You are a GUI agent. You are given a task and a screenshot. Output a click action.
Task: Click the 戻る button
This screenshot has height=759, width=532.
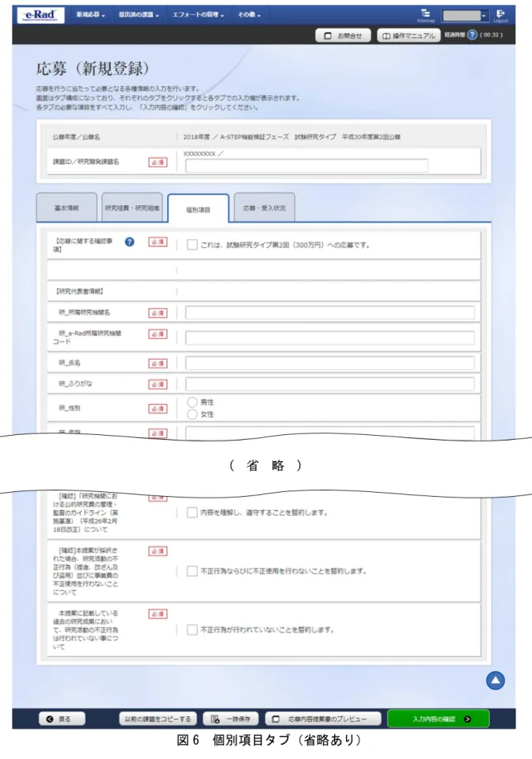(x=62, y=719)
